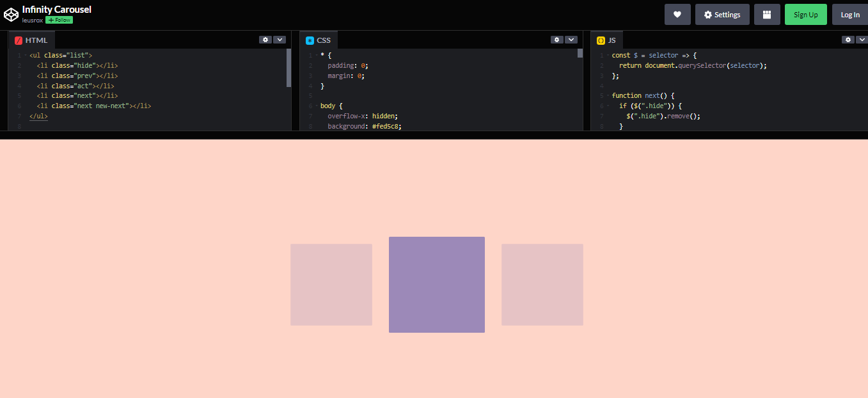Click the heart icon to like the pen
Viewport: 868px width, 398px height.
[x=677, y=14]
